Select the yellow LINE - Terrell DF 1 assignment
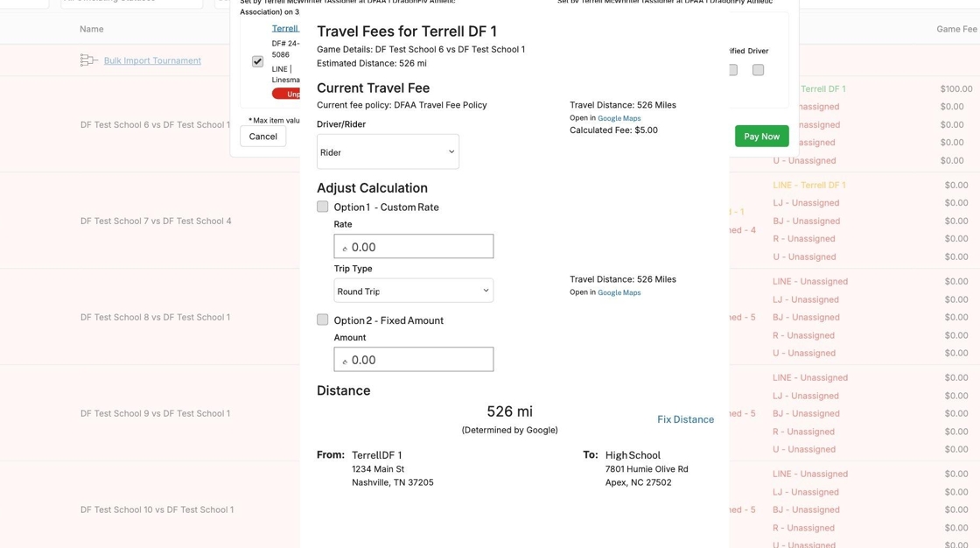Screen dimensions: 980x548 pyautogui.click(x=808, y=185)
